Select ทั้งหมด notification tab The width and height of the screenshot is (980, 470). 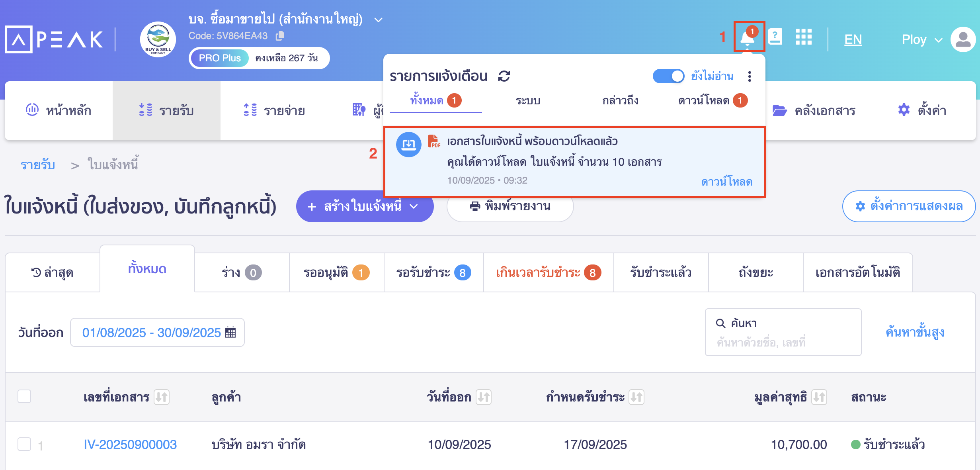tap(435, 100)
